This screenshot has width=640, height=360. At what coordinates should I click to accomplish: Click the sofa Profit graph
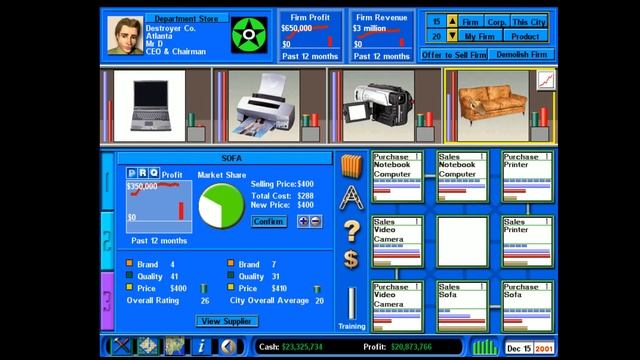point(159,207)
